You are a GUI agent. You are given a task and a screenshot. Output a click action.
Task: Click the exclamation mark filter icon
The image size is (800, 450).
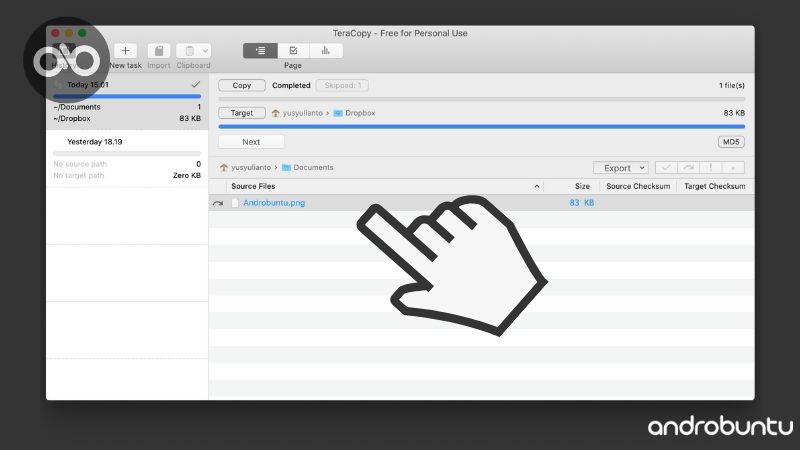pos(710,167)
